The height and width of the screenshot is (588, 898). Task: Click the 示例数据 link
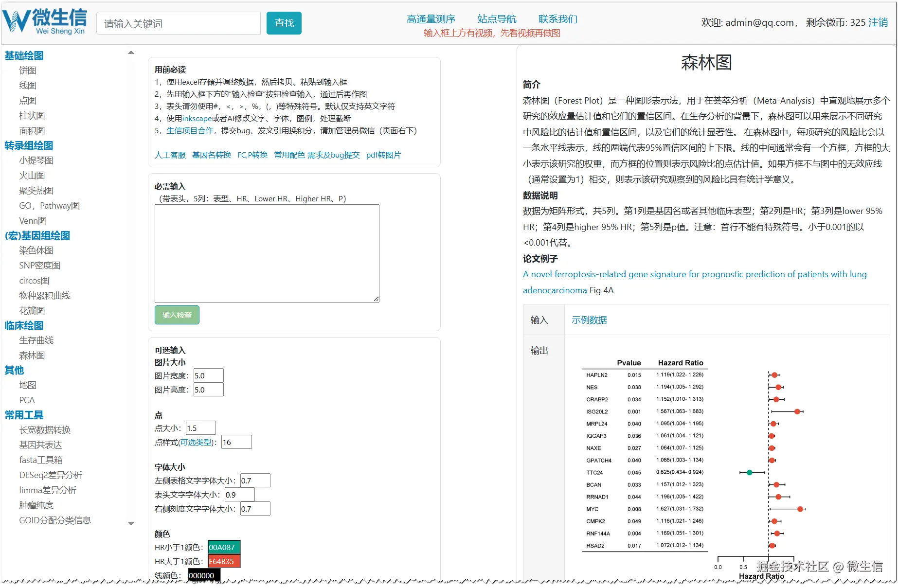tap(589, 320)
